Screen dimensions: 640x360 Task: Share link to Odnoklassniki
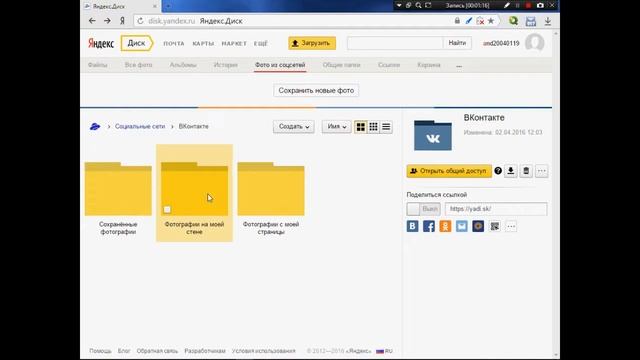coord(445,226)
